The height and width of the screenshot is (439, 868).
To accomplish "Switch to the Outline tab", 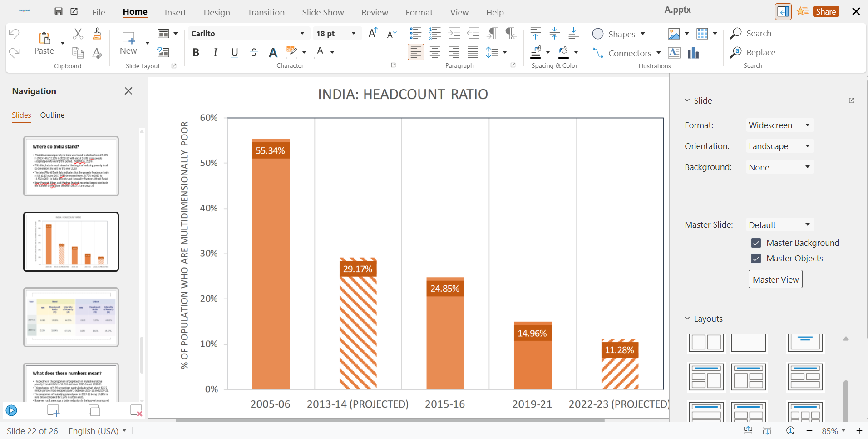I will (52, 115).
